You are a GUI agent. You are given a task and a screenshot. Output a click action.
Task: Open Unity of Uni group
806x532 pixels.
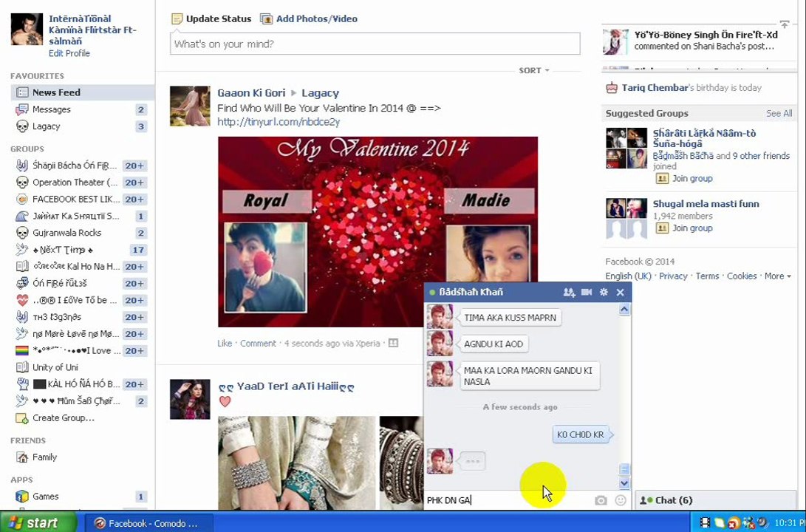[x=55, y=367]
